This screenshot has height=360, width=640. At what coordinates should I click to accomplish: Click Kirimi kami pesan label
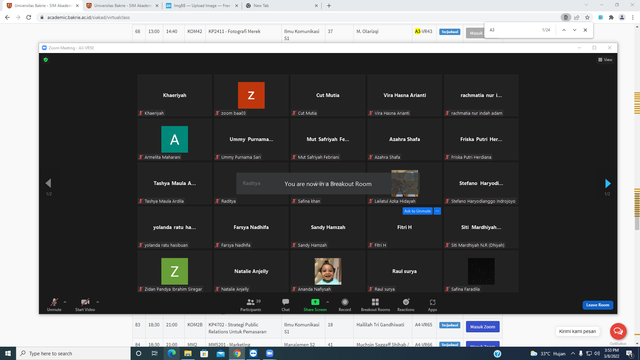click(x=577, y=331)
